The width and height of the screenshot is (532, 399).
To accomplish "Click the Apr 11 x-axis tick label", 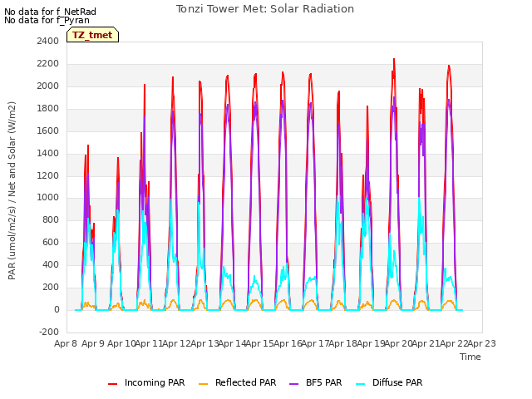I will [149, 343].
